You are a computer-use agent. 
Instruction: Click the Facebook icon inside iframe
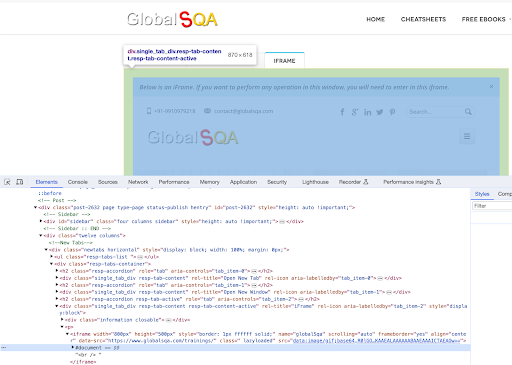(x=342, y=112)
